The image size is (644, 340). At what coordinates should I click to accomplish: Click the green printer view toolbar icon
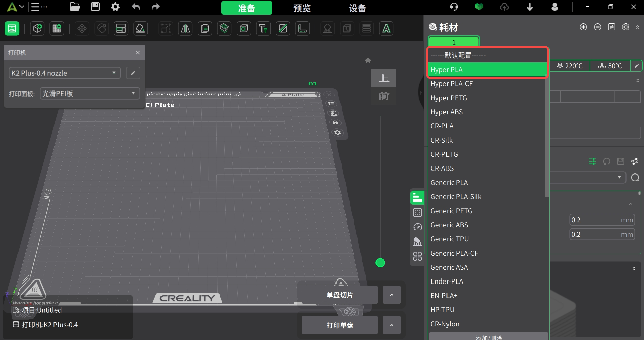[x=12, y=29]
